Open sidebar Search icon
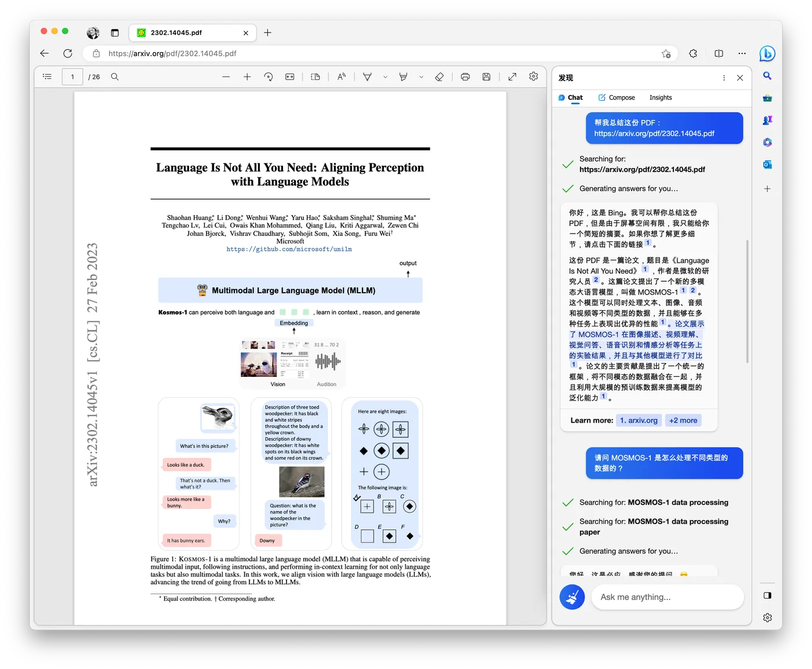Image resolution: width=812 pixels, height=669 pixels. [x=767, y=76]
